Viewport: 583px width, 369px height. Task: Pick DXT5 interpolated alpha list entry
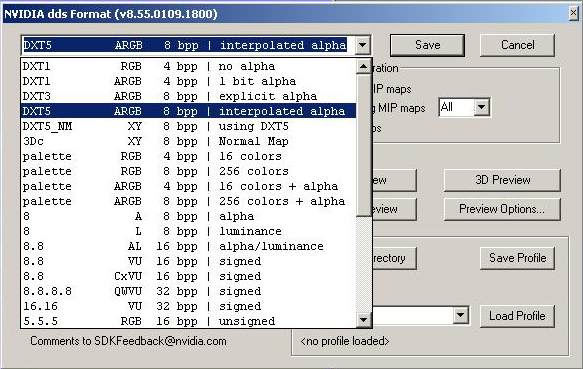pos(189,111)
